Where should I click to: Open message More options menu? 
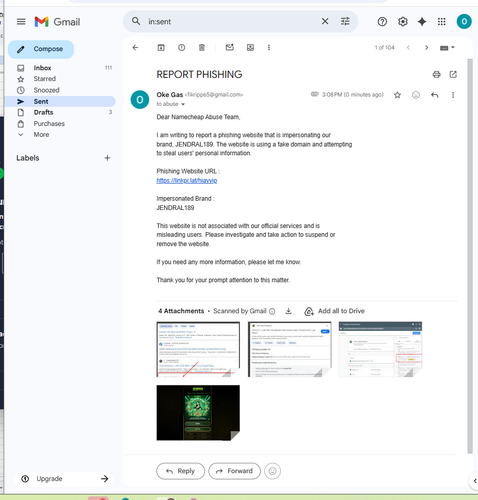click(x=453, y=95)
